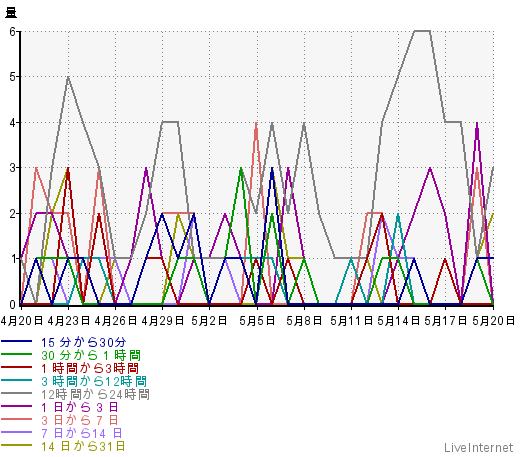Select legend label 1日から3日
This screenshot has width=520, height=457.
point(80,407)
